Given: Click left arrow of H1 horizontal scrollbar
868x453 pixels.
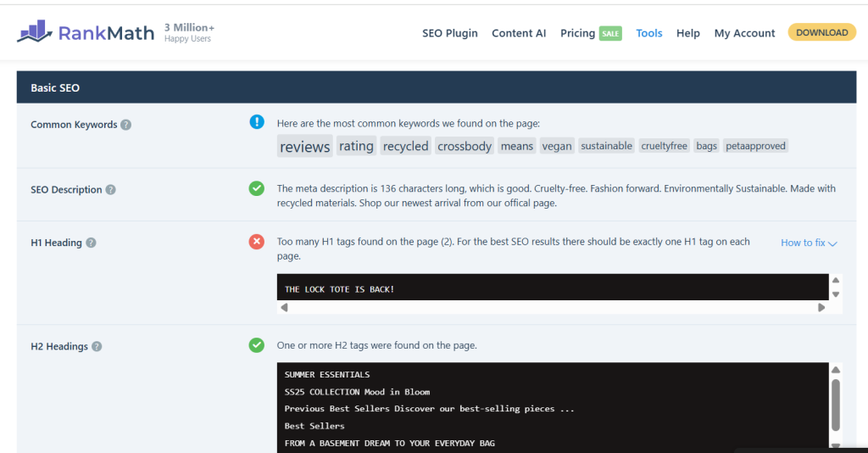Looking at the screenshot, I should coord(284,307).
